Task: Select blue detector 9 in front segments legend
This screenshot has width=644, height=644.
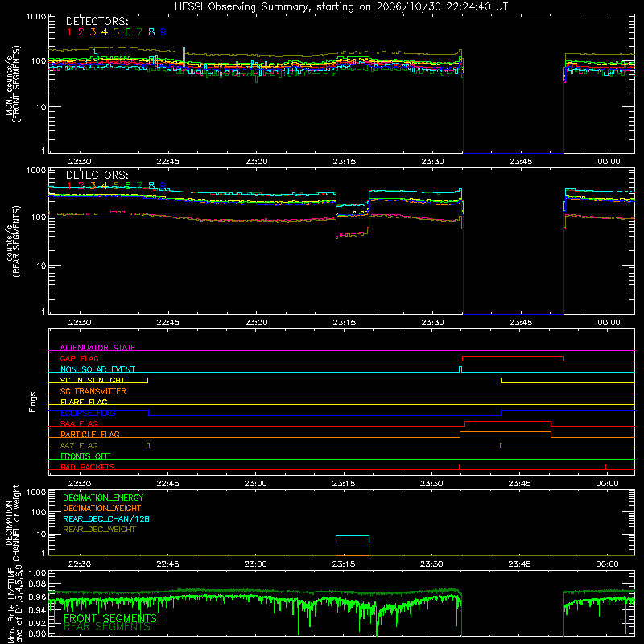Action: point(163,32)
